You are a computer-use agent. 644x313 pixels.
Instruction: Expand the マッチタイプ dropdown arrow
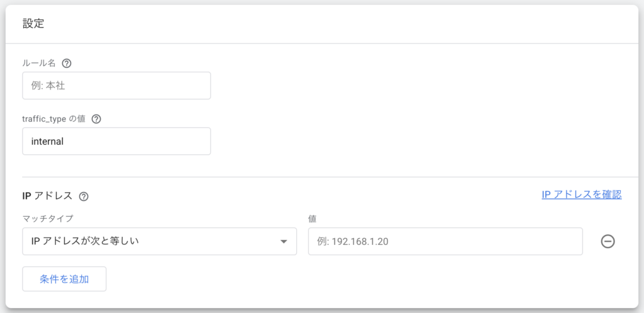tap(284, 241)
